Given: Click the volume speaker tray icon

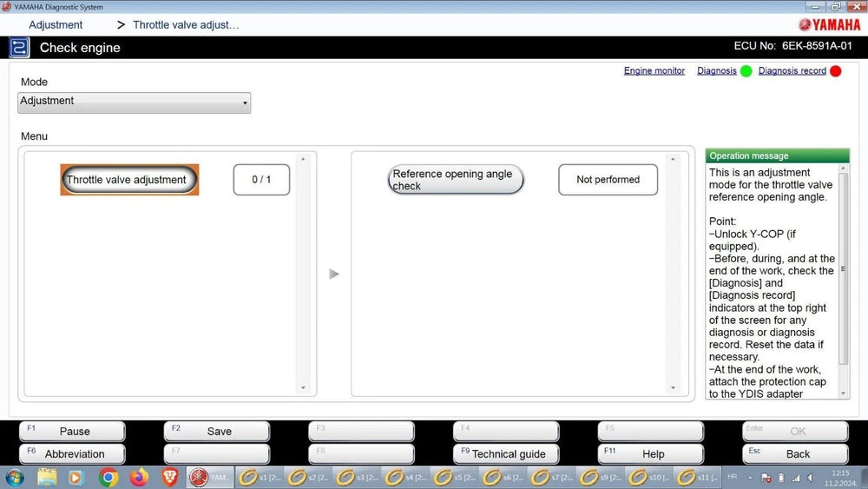Looking at the screenshot, I should (x=810, y=478).
